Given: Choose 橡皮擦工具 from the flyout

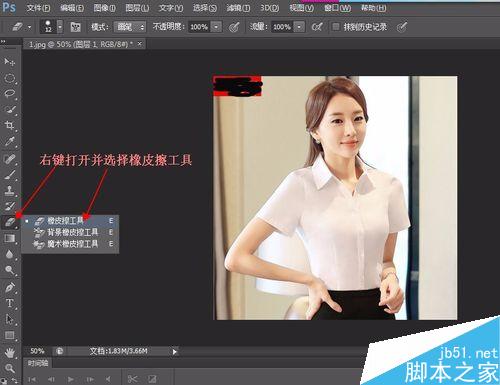Looking at the screenshot, I should coord(70,221).
